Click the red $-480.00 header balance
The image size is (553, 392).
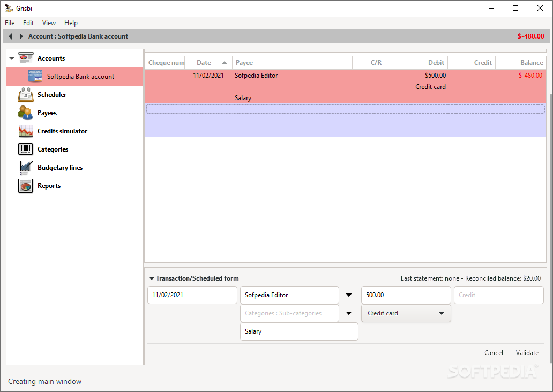pos(531,36)
